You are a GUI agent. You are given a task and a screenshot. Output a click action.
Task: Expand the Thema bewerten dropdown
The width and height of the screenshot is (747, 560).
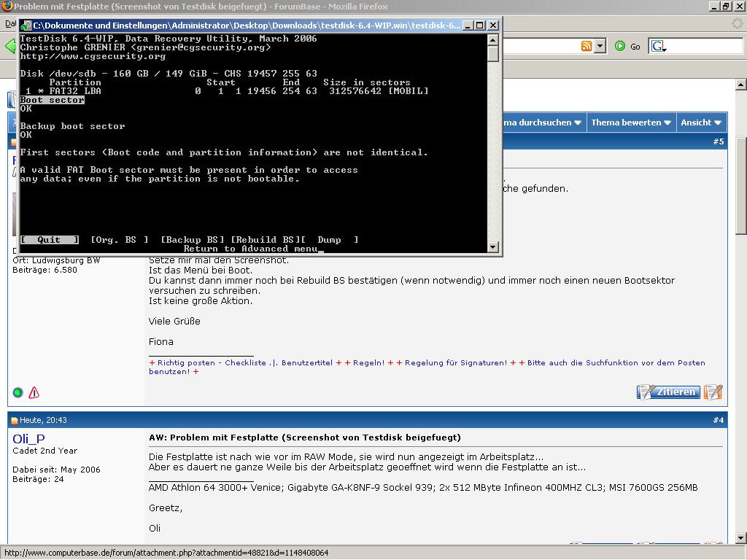pyautogui.click(x=631, y=122)
